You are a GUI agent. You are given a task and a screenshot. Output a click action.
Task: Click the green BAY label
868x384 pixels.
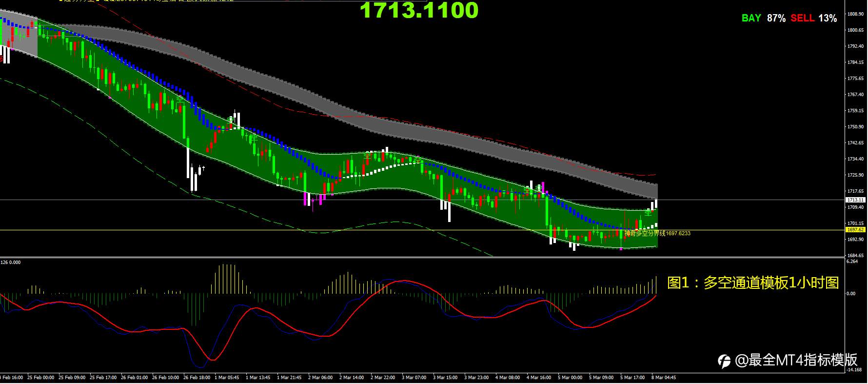[x=751, y=18]
